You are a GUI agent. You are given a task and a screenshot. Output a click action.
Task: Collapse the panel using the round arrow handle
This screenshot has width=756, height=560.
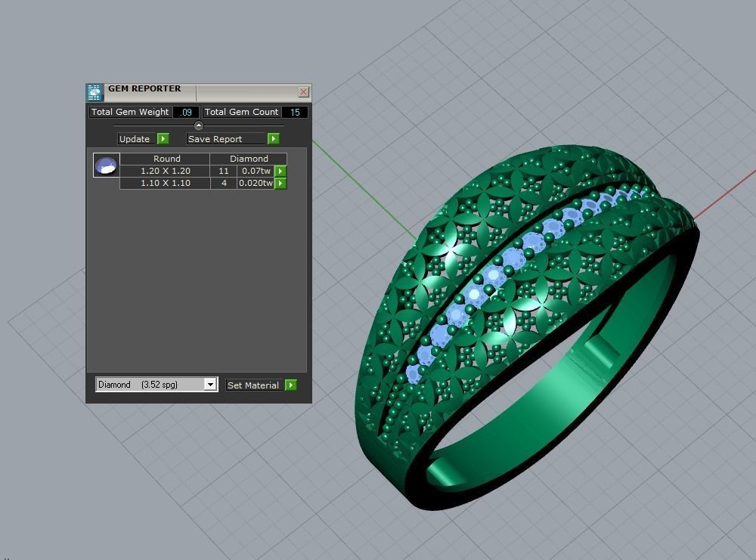point(199,125)
